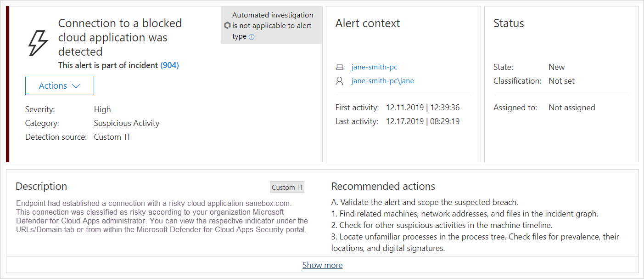Viewport: 644px width, 279px height.
Task: Click the High severity value
Action: pos(102,109)
